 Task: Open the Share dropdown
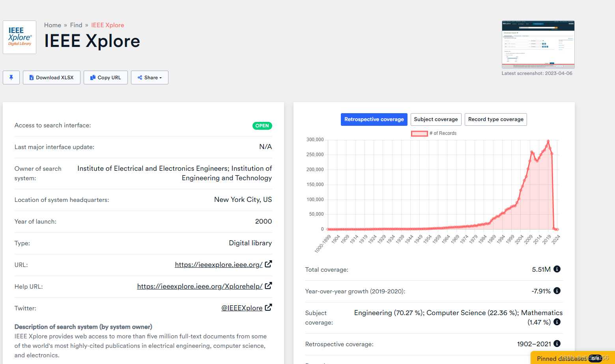[x=150, y=77]
